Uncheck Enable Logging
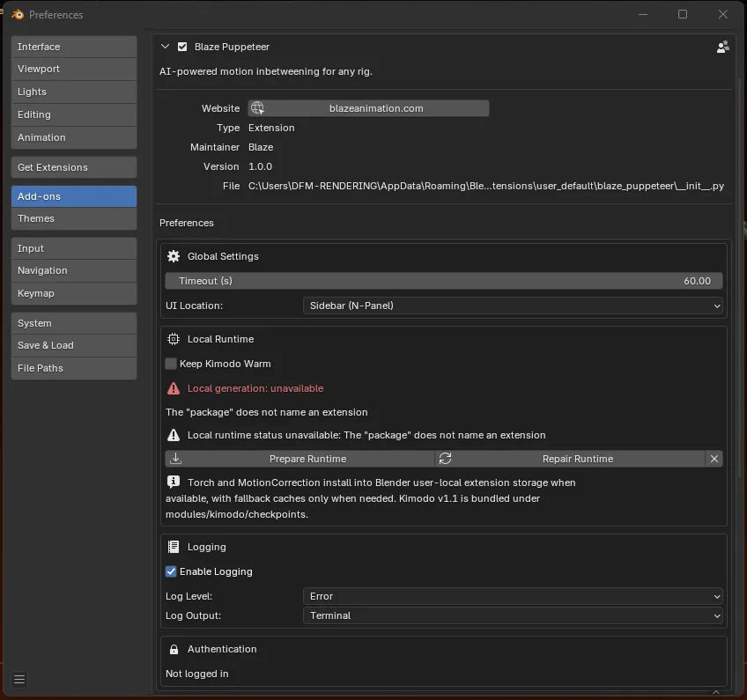The image size is (747, 700). coord(171,571)
